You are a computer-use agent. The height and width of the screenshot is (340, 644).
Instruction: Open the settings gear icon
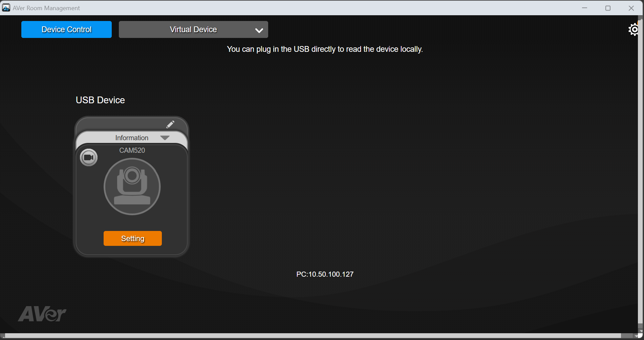pyautogui.click(x=633, y=30)
